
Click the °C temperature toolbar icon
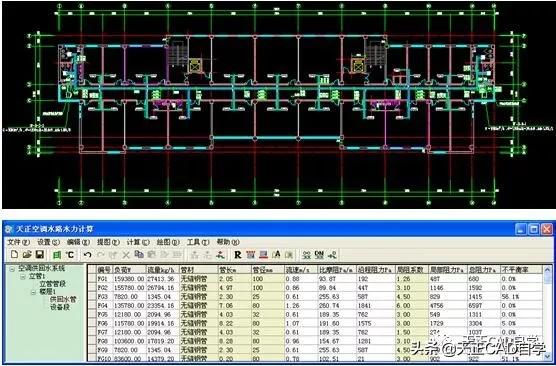click(71, 255)
